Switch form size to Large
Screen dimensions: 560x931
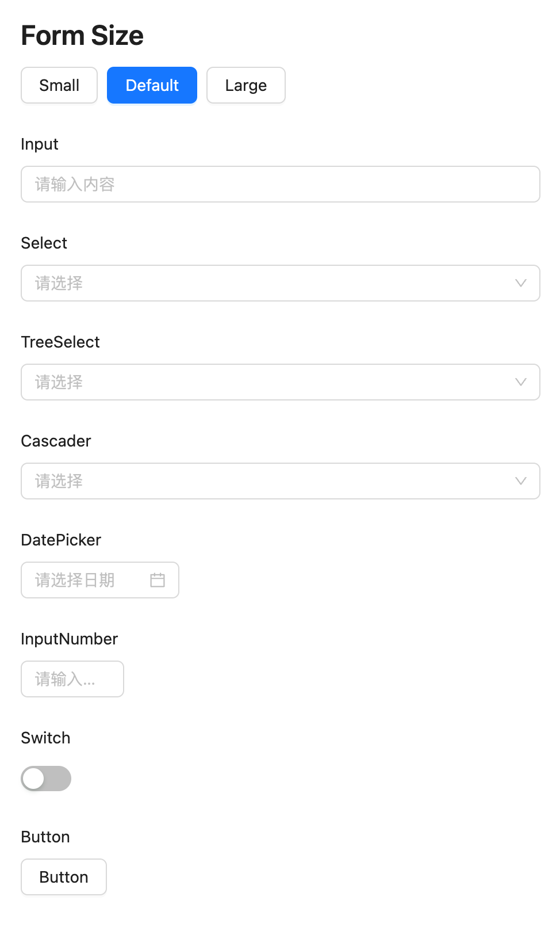(x=246, y=85)
